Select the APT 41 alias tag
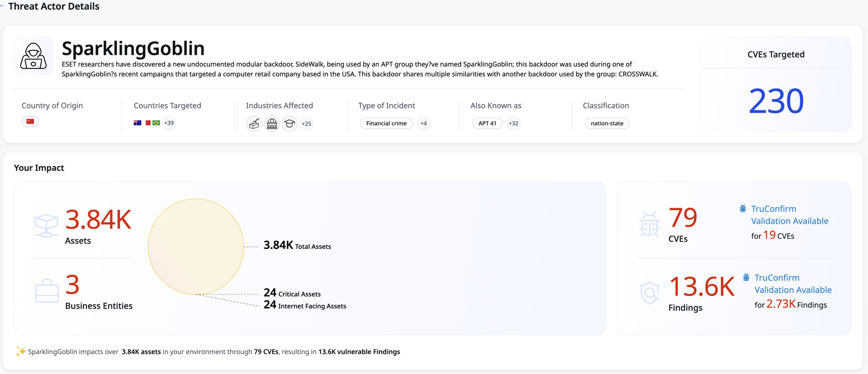Image resolution: width=868 pixels, height=374 pixels. click(487, 124)
